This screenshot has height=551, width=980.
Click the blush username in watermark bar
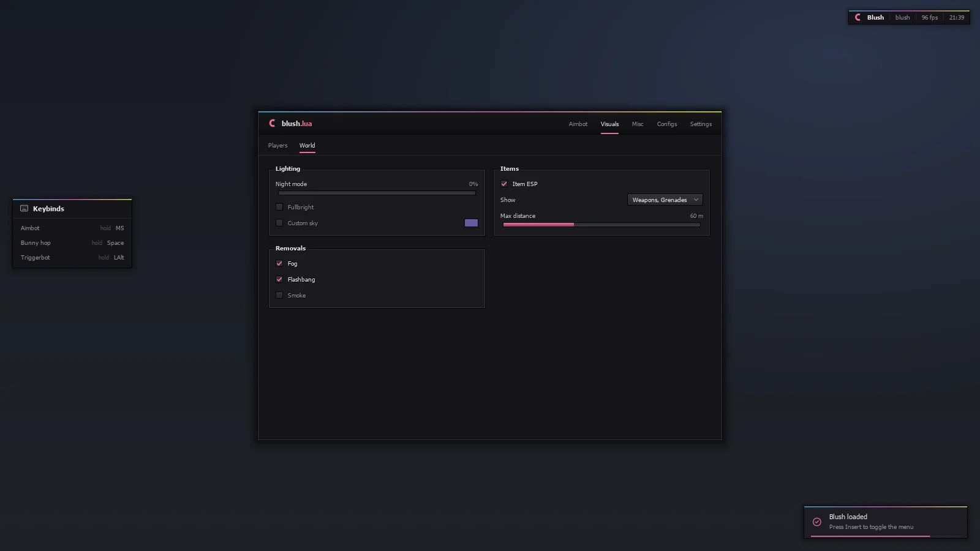coord(902,18)
